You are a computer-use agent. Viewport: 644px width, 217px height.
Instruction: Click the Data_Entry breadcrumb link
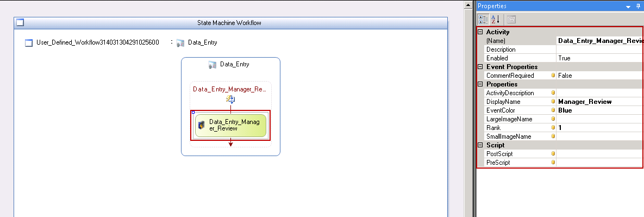203,42
